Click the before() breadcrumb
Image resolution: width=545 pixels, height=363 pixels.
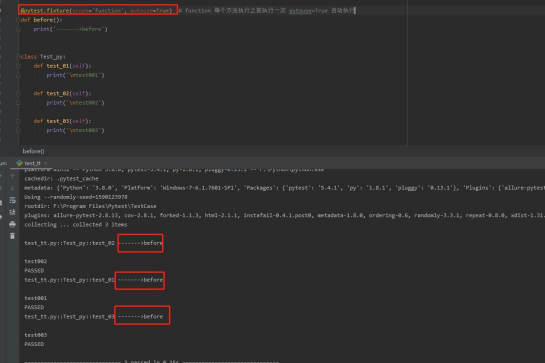tap(33, 151)
